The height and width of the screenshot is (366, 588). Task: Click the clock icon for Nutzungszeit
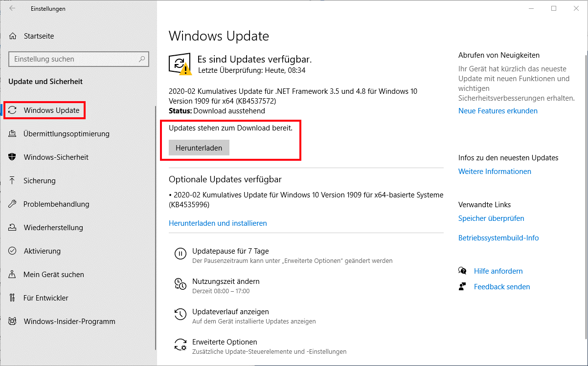coord(181,283)
